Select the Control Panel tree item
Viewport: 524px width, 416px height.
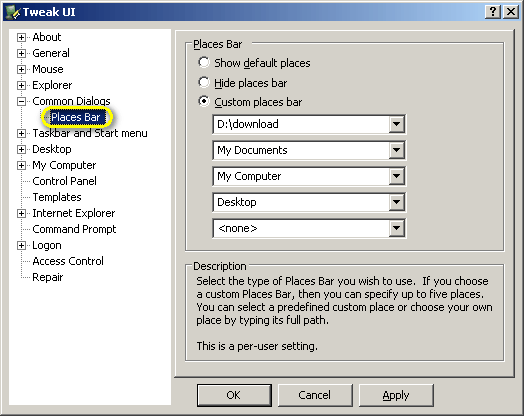coord(64,181)
